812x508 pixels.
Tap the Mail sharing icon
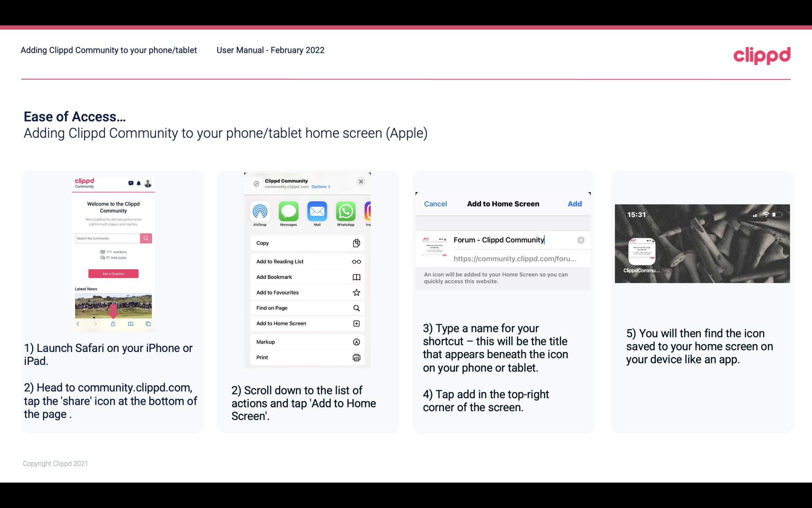coord(317,211)
